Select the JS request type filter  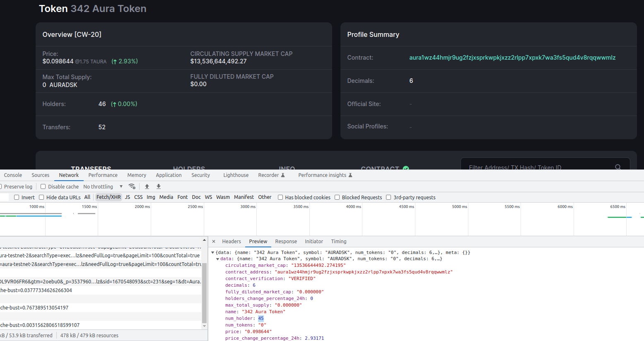[x=128, y=197]
